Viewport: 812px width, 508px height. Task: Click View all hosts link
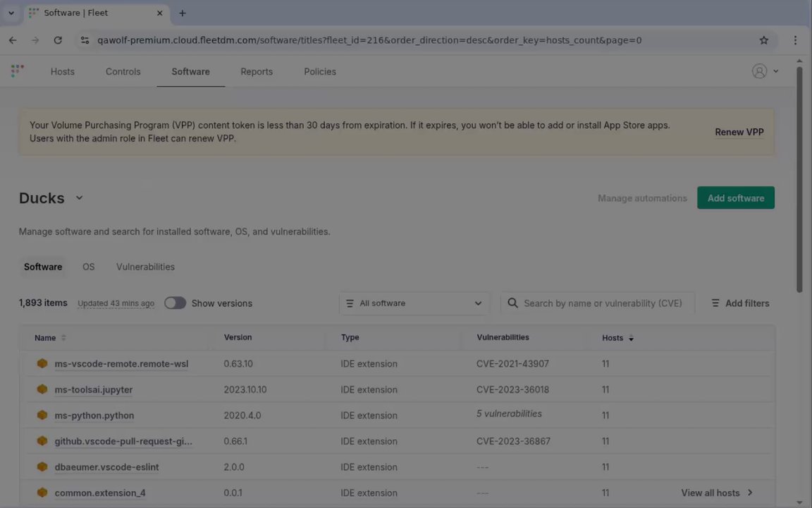710,492
